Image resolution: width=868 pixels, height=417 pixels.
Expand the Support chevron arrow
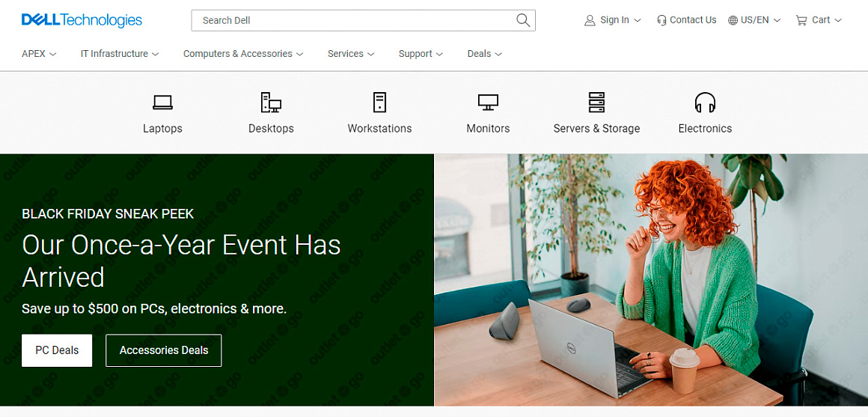pos(439,54)
